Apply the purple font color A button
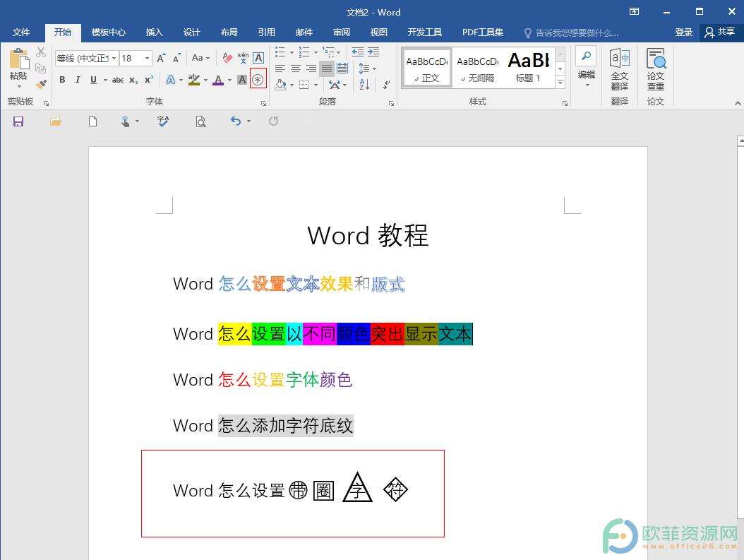 (x=218, y=80)
